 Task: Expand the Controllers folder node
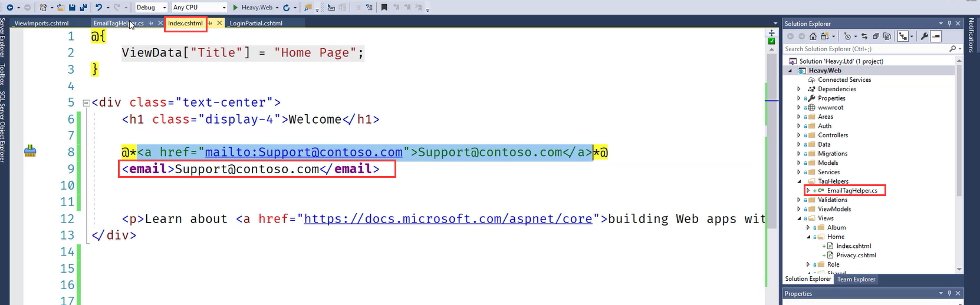[x=799, y=135]
